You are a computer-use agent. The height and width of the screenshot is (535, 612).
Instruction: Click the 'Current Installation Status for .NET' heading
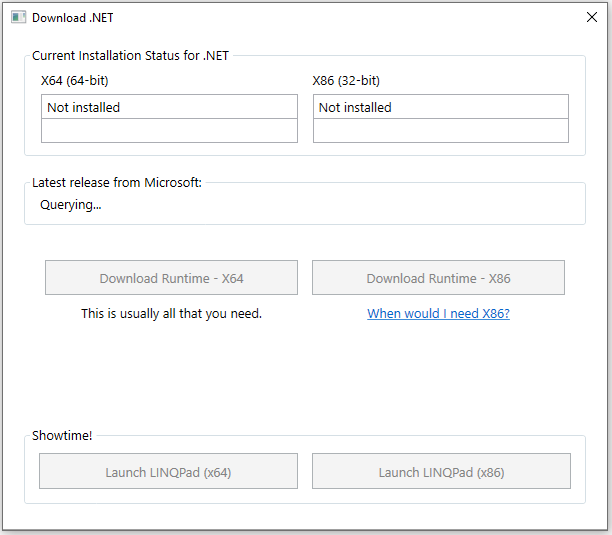[x=130, y=55]
